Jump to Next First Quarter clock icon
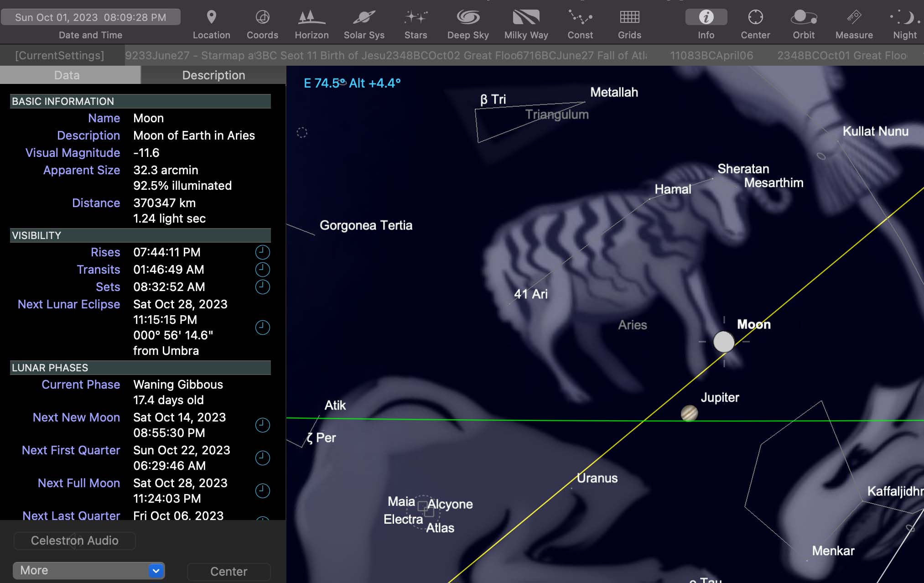Image resolution: width=924 pixels, height=583 pixels. (x=262, y=458)
